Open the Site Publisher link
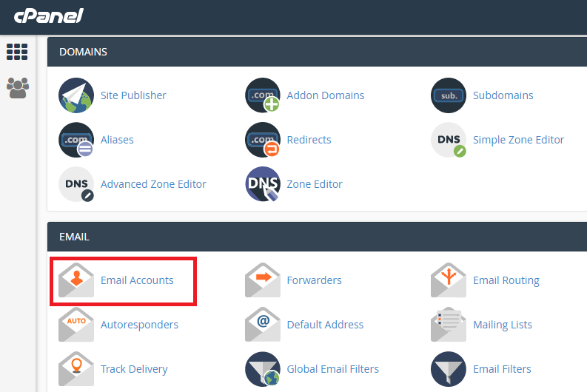This screenshot has width=587, height=392. pos(133,95)
